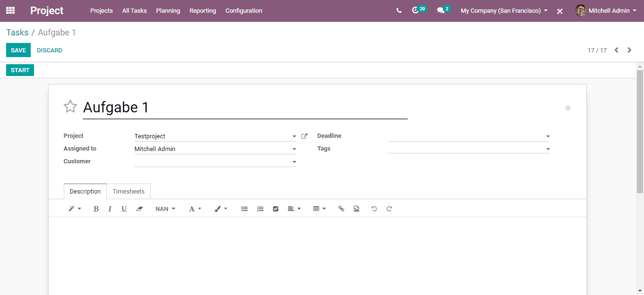Open the Reporting menu
644x295 pixels.
point(203,10)
